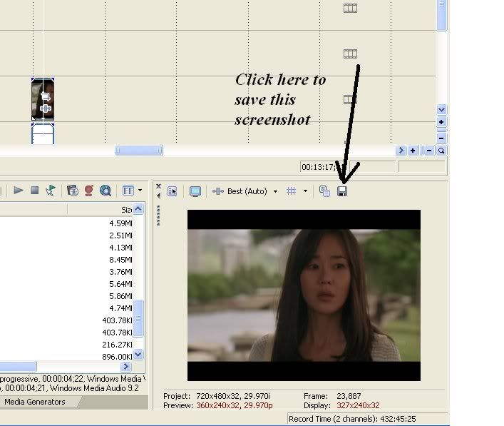Click the preview window drag grip dots

coord(158,216)
